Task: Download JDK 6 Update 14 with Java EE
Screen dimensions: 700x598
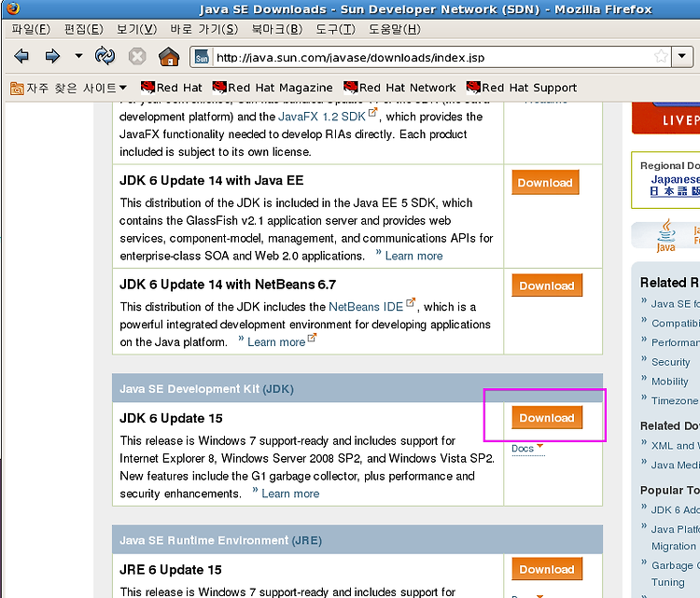Action: tap(545, 183)
